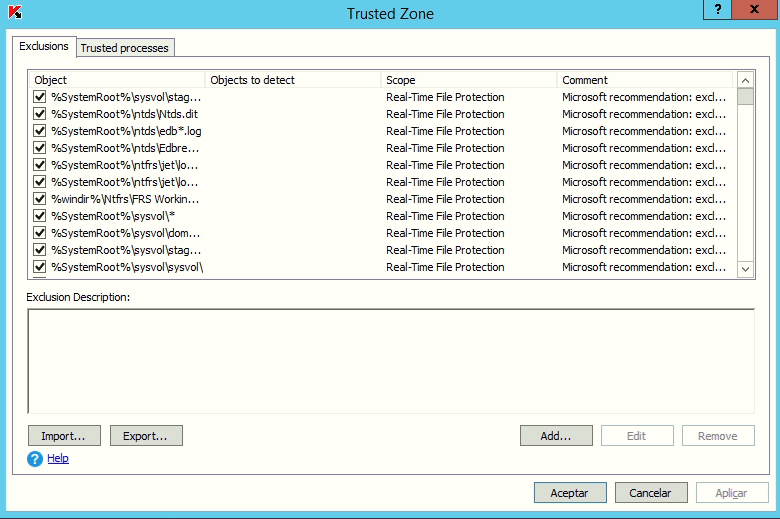Sort by the Objects to detect column header
780x519 pixels.
[293, 80]
